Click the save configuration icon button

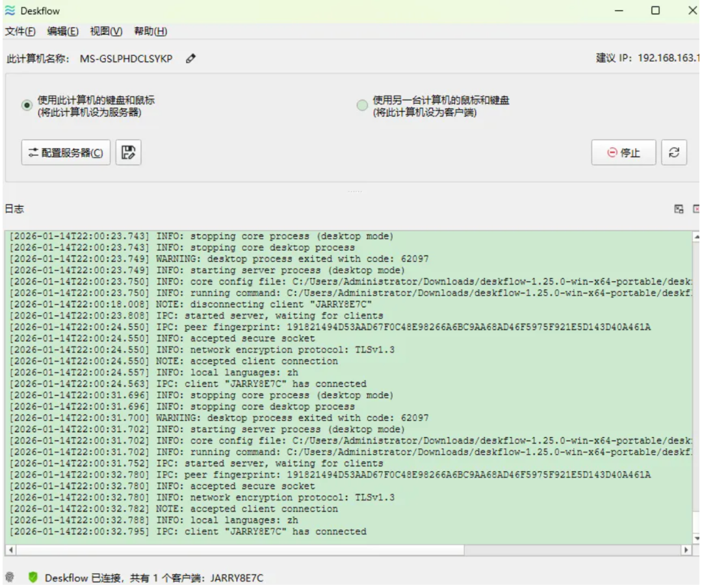(x=129, y=153)
